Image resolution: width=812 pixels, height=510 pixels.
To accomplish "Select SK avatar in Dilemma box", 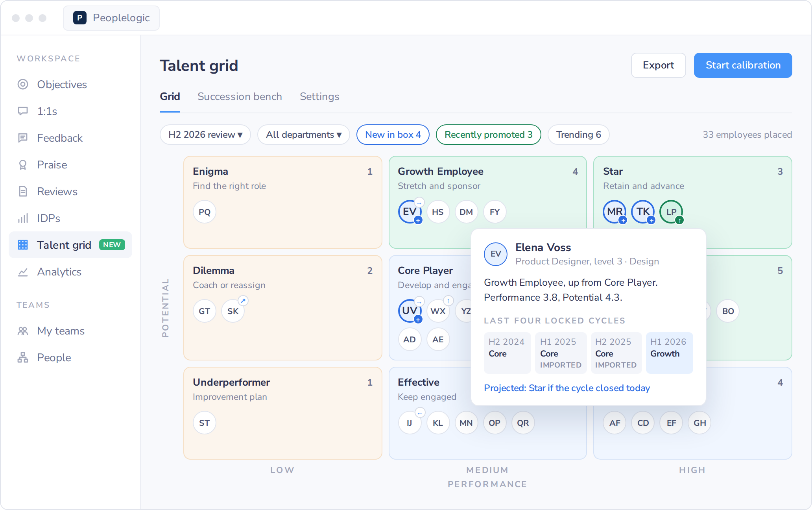I will [233, 311].
